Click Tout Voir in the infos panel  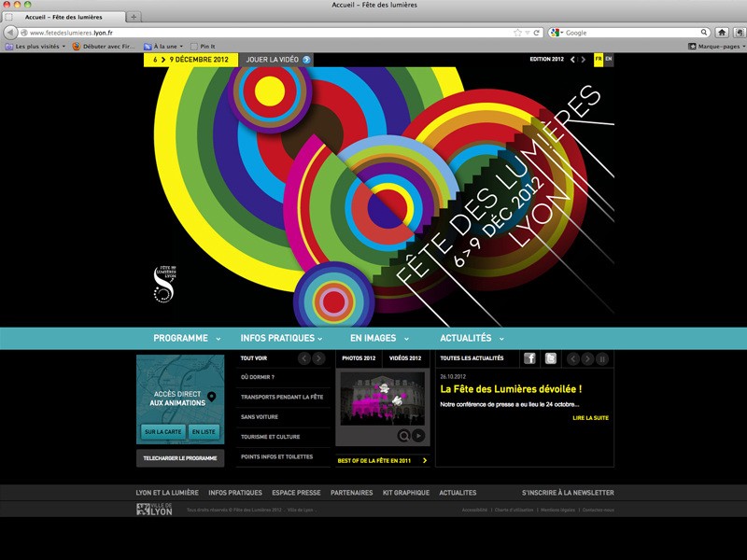[254, 358]
